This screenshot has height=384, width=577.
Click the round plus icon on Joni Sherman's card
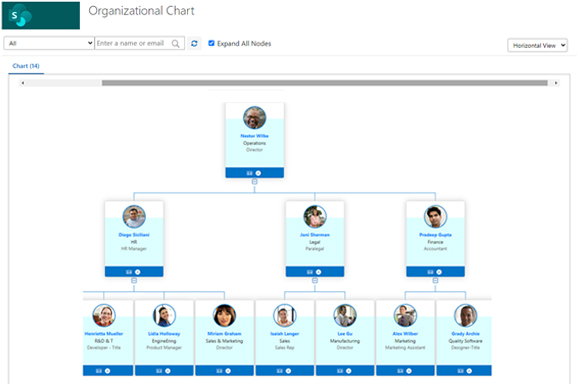click(319, 272)
